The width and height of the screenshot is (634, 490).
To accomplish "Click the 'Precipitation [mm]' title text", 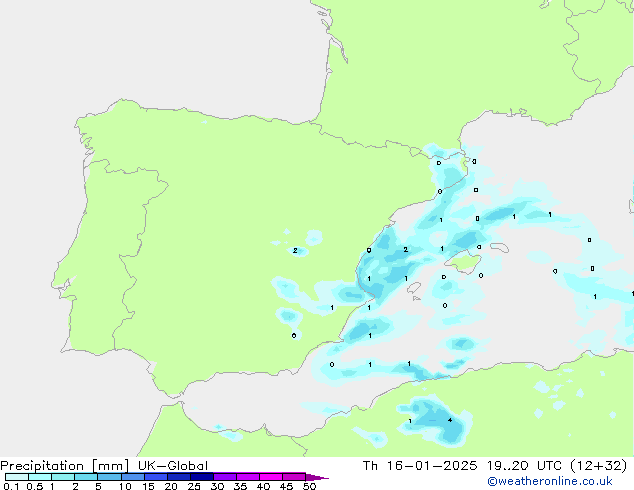I will (x=65, y=466).
